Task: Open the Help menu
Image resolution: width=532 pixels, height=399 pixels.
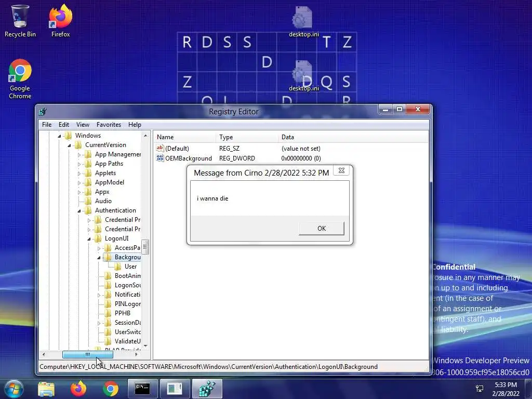Action: 135,125
